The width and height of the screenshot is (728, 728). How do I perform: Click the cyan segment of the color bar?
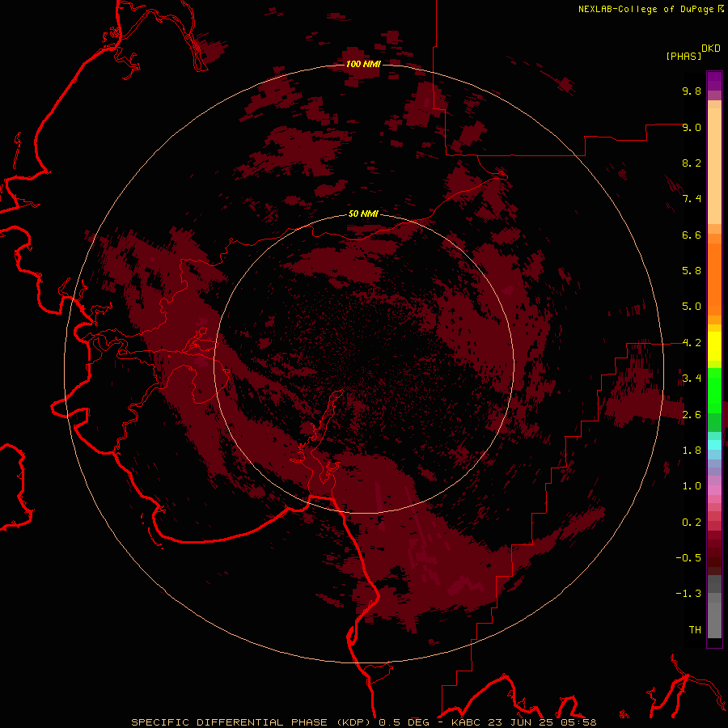714,445
